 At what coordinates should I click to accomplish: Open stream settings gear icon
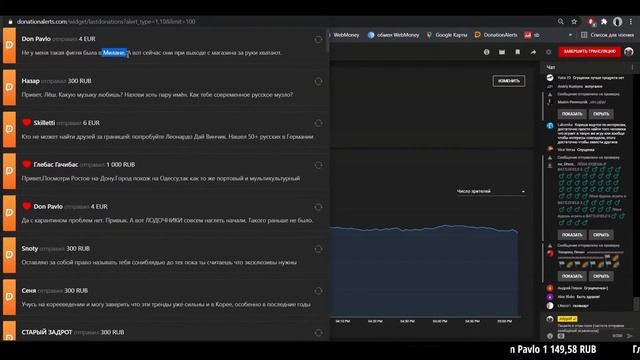click(x=549, y=52)
